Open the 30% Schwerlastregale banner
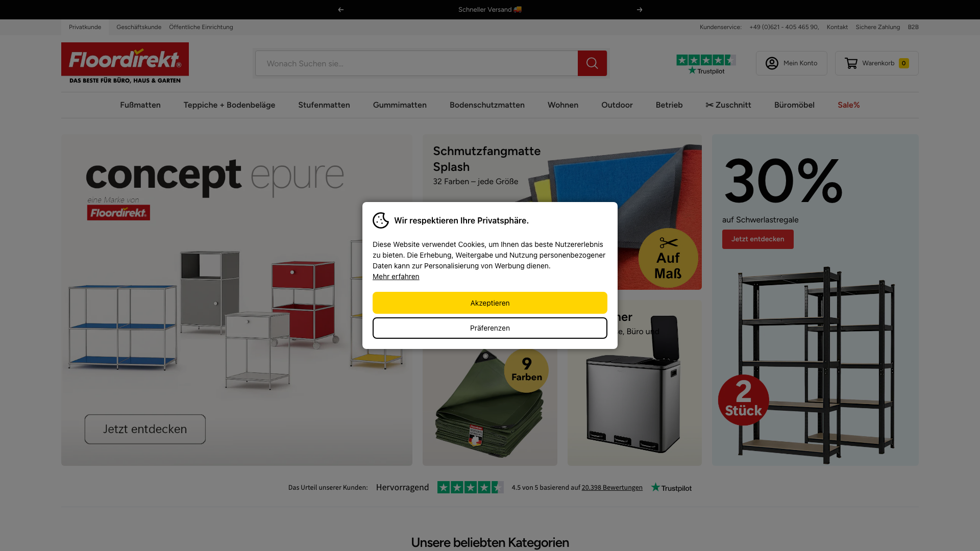Viewport: 980px width, 551px height. 815,300
